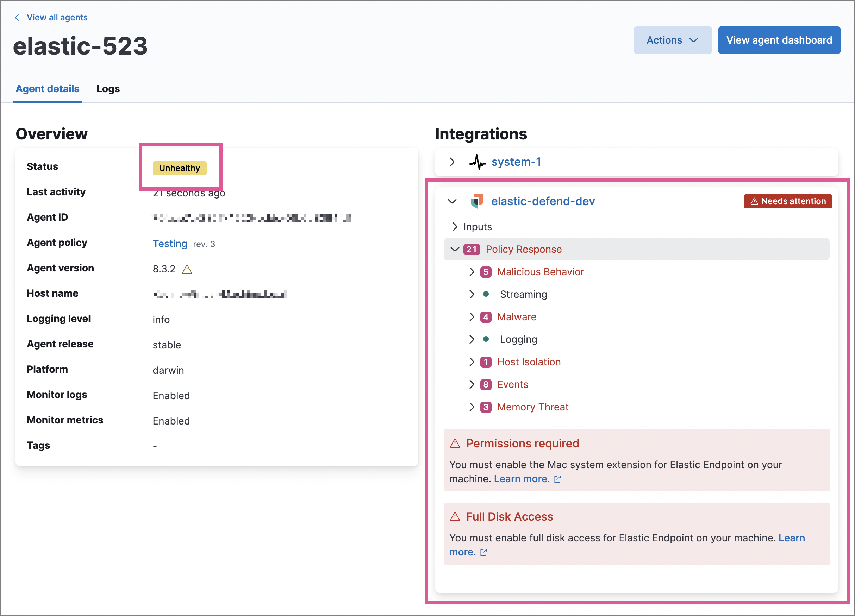Collapse the Policy Response section
Image resolution: width=855 pixels, height=616 pixels.
click(454, 249)
